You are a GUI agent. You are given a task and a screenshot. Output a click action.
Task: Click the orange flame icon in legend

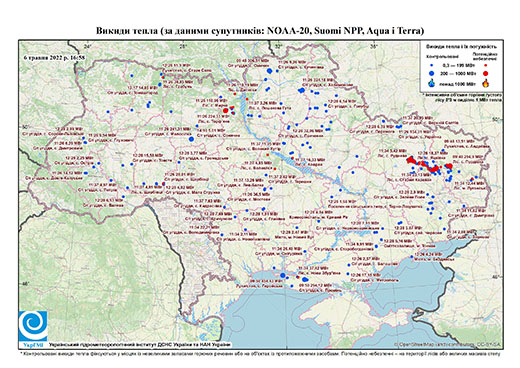point(486,83)
